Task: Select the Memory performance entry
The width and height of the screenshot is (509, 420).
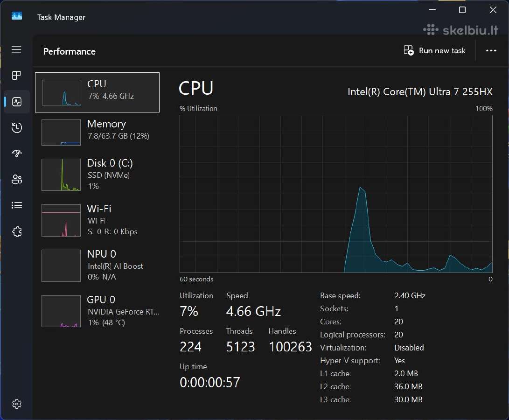Action: tap(97, 132)
